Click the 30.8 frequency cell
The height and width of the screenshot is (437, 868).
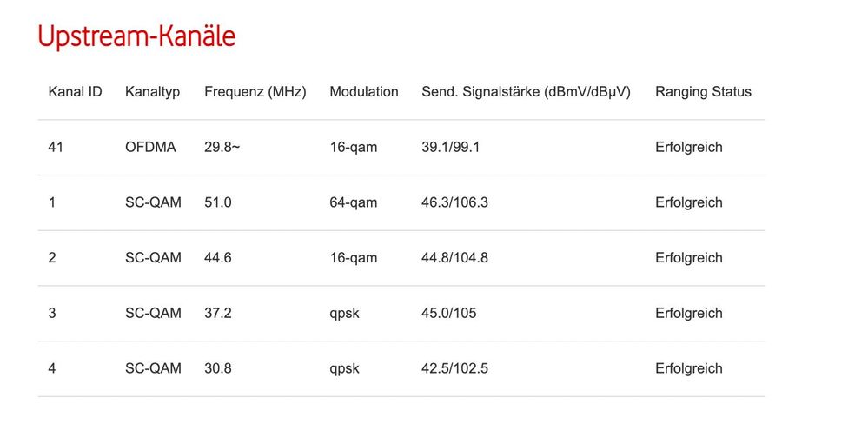[x=217, y=368]
